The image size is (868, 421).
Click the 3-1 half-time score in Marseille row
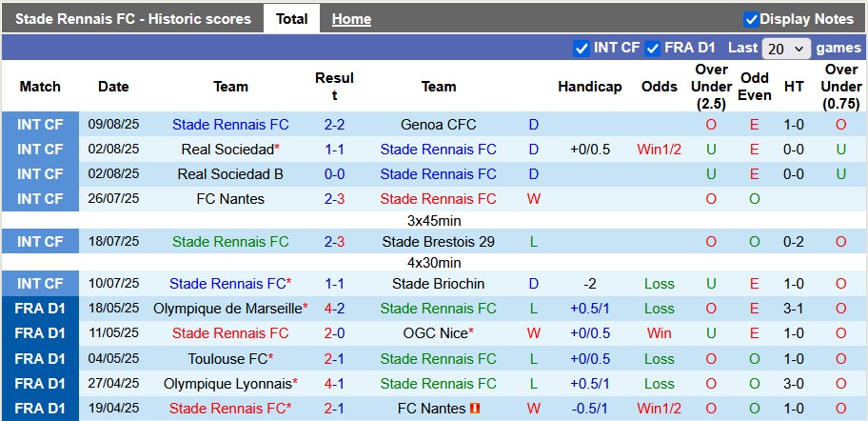click(x=794, y=309)
